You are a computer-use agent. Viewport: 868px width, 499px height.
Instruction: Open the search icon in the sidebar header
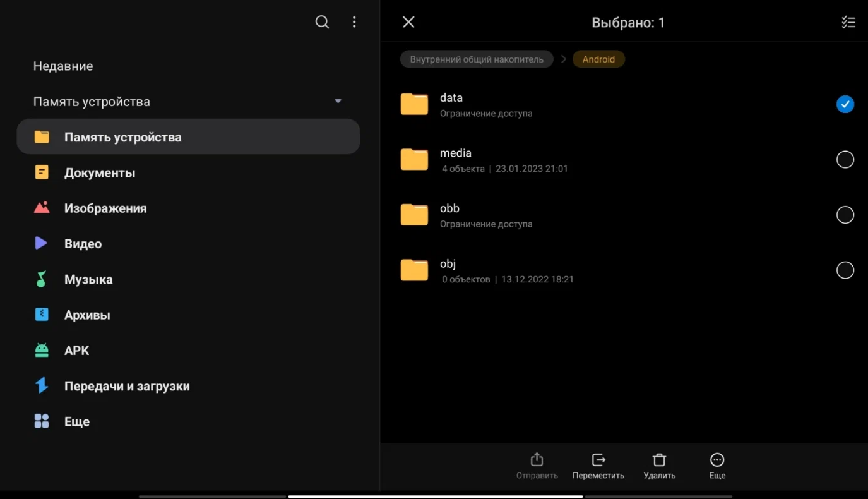click(322, 22)
